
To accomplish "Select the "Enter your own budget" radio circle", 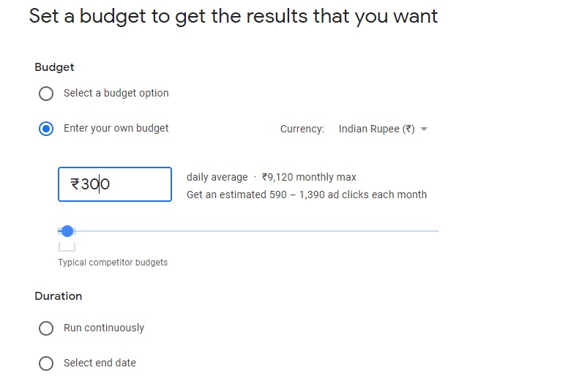I will pos(46,129).
